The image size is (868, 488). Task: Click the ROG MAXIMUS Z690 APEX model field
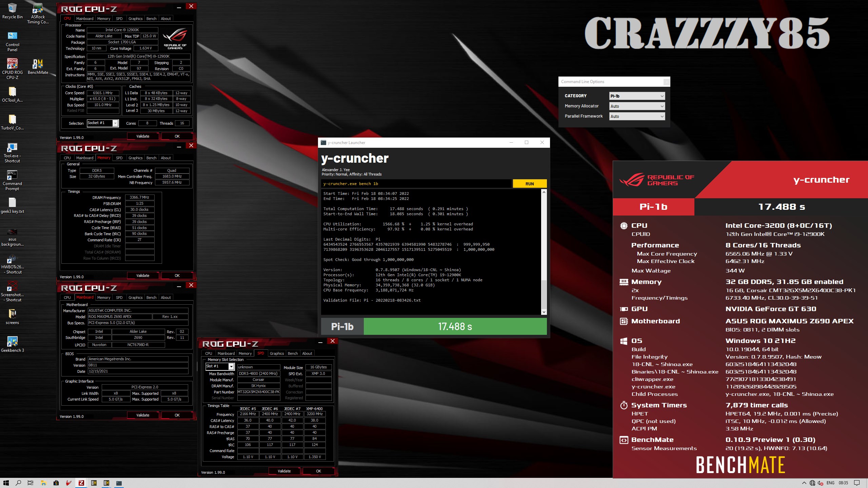point(120,317)
